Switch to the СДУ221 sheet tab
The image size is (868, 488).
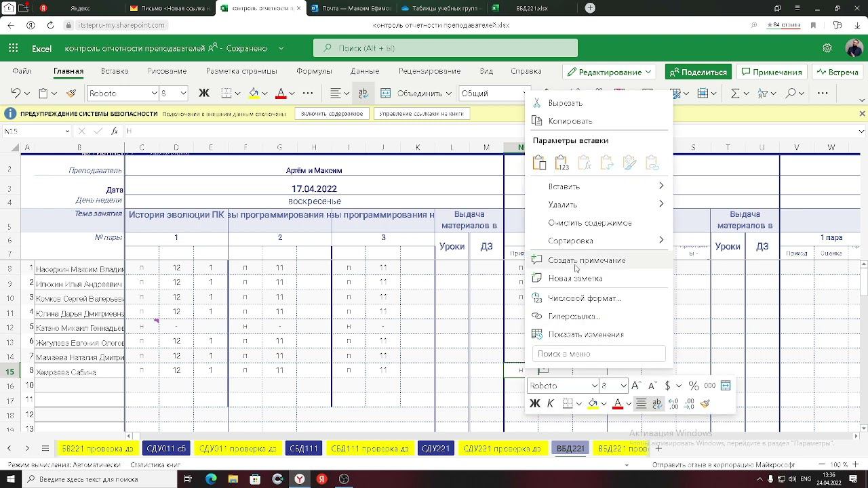coord(435,449)
